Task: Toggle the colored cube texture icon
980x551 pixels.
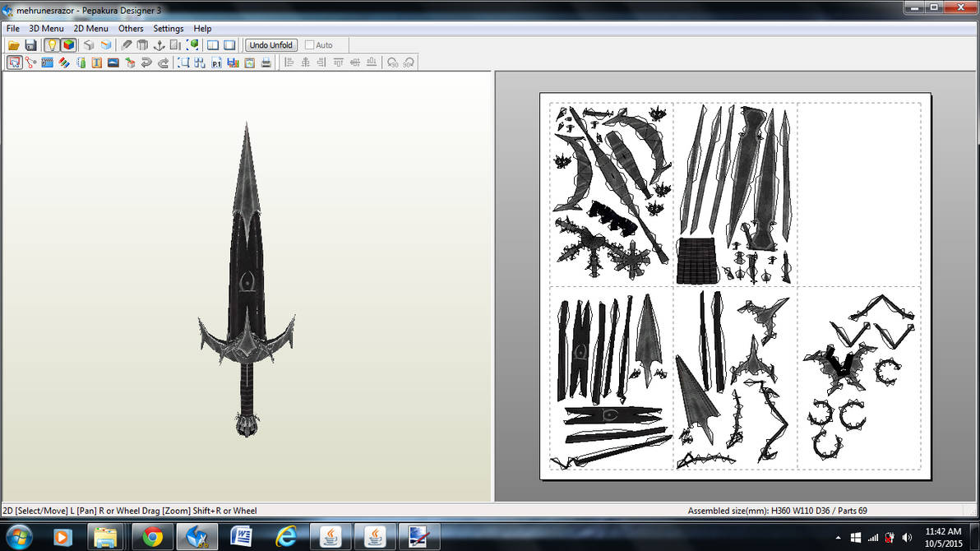Action: coord(68,45)
